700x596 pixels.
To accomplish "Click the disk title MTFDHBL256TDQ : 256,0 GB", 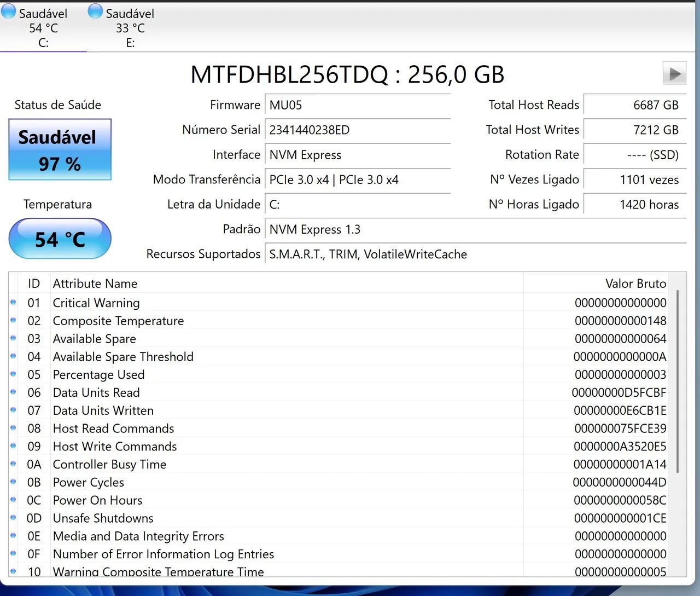I will [x=347, y=74].
